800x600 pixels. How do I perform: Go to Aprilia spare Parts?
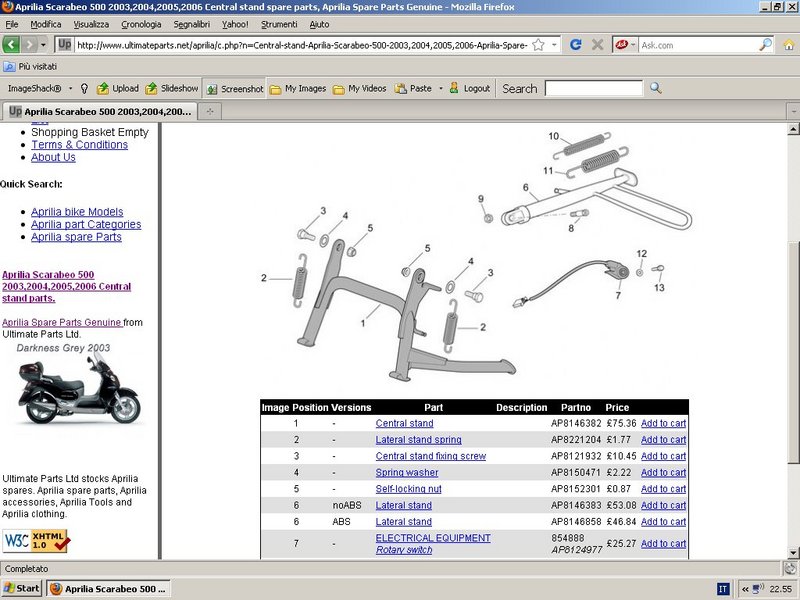pyautogui.click(x=77, y=237)
